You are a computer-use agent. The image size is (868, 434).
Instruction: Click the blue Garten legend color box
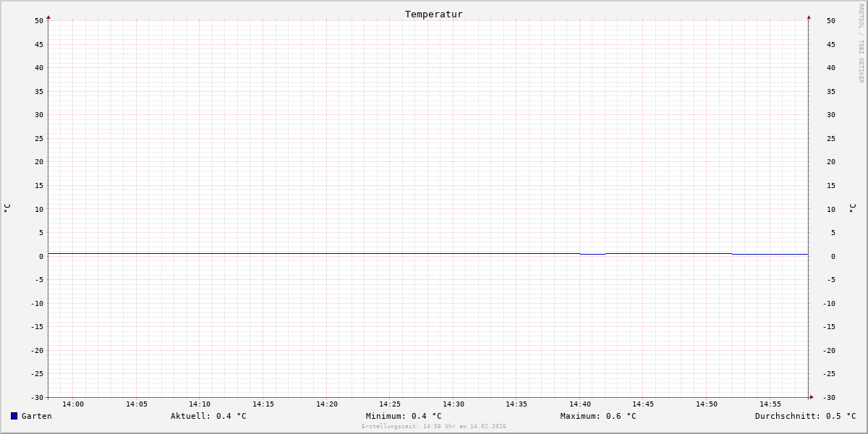[x=14, y=416]
